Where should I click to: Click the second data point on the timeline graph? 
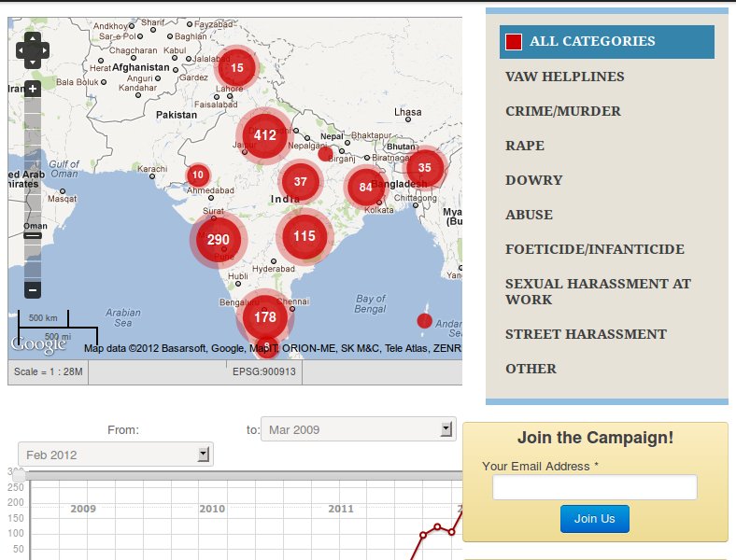pos(437,526)
